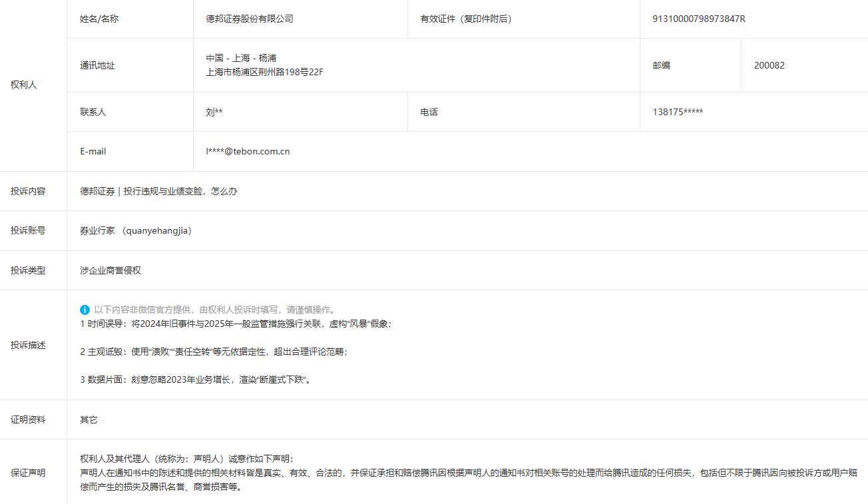This screenshot has width=868, height=504.
Task: Select the line 权利人及其代理人（统称为：声明人）诚意作如下声明
Action: point(186,459)
